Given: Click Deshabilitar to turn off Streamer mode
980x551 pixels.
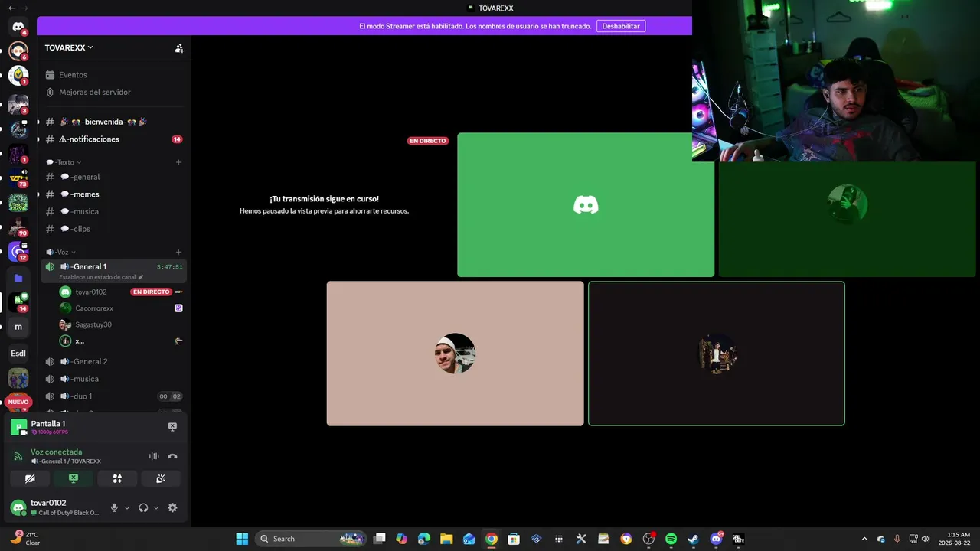Looking at the screenshot, I should (x=621, y=26).
